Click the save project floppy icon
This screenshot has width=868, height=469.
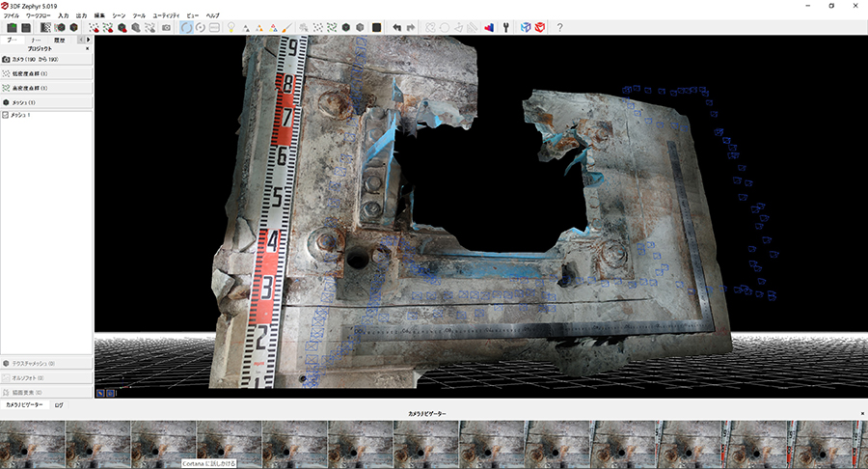coord(25,27)
